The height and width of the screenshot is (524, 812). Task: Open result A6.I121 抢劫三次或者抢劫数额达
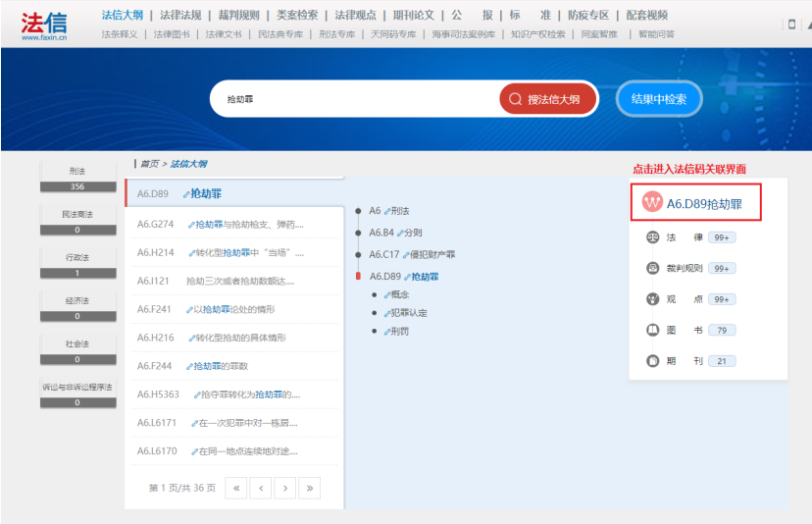[234, 281]
